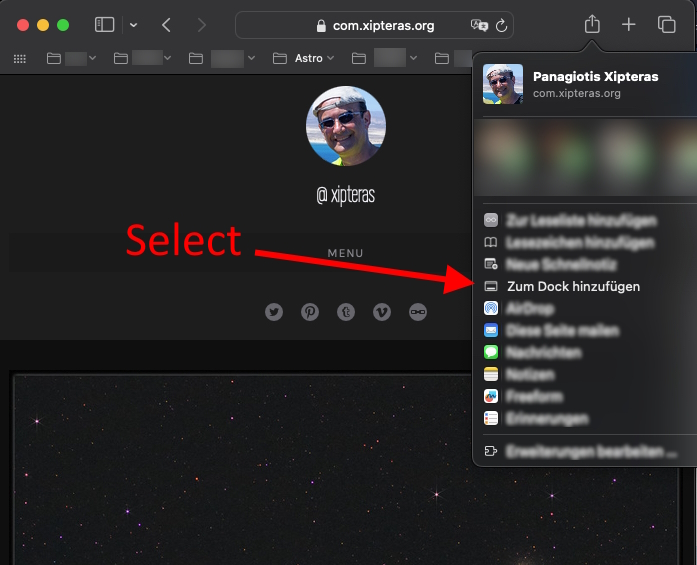697x565 pixels.
Task: Reload the current page
Action: tap(501, 25)
